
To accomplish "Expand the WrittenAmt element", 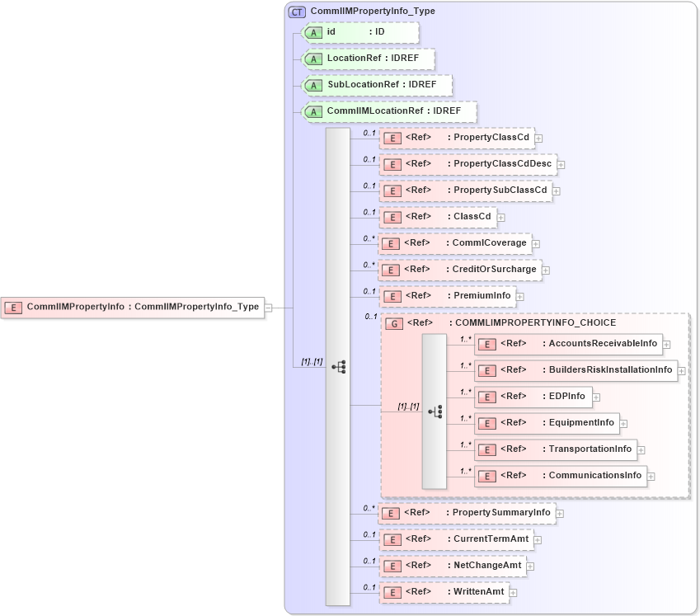I will (x=513, y=591).
